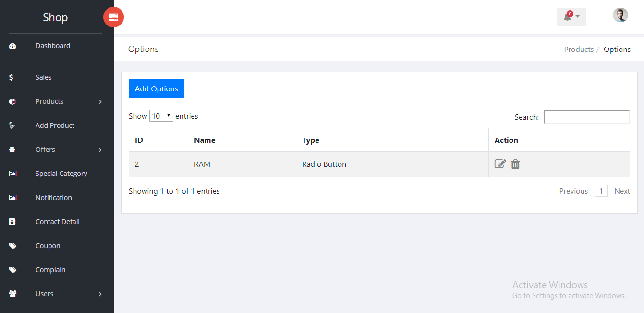The width and height of the screenshot is (644, 313).
Task: Click the Coupon tag icon
Action: click(12, 246)
